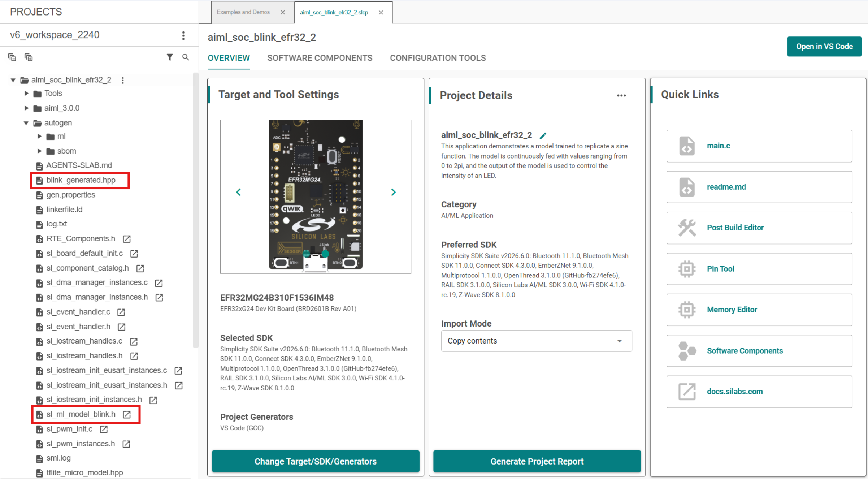Click the Memory Editor chip icon
The image size is (868, 479).
[x=687, y=310]
